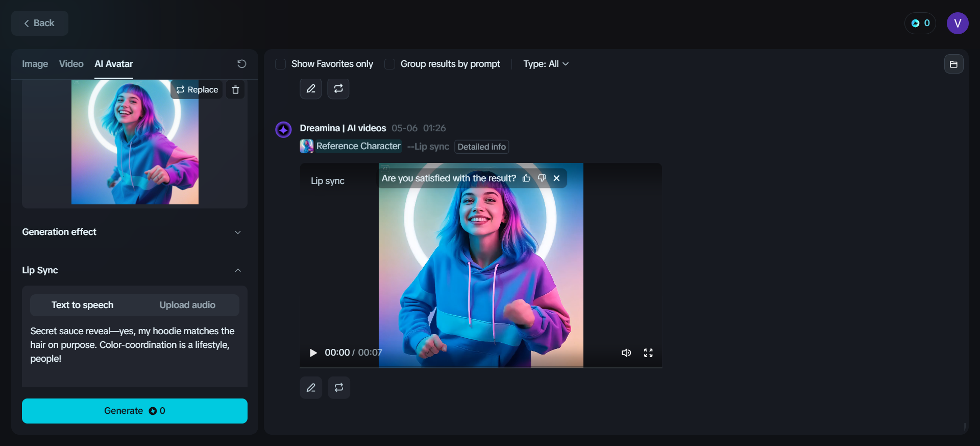
Task: Open the Reference Character tag
Action: (358, 146)
